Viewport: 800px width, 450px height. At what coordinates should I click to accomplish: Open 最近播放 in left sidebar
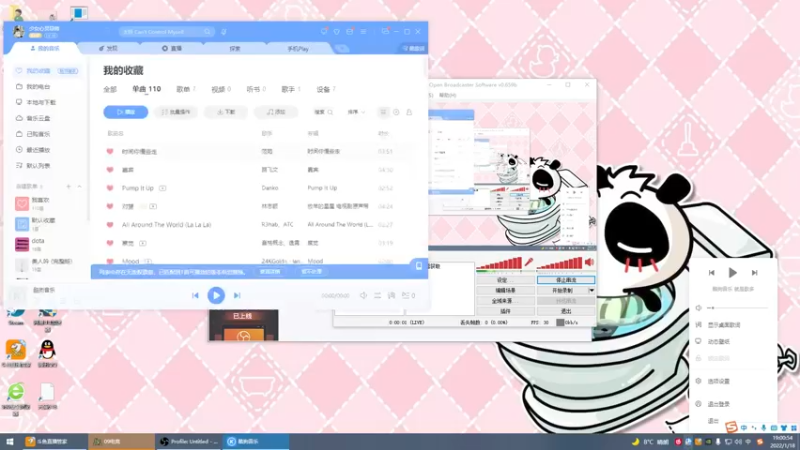[x=38, y=150]
